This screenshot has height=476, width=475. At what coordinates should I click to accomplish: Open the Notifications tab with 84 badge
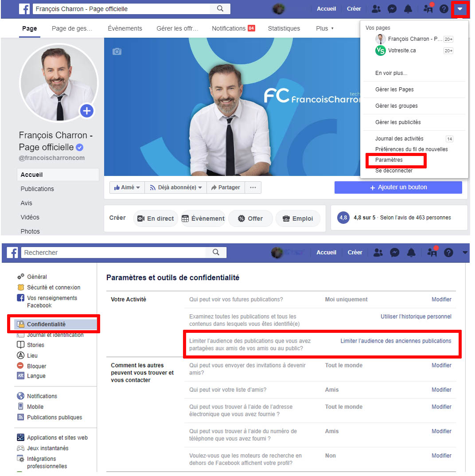(233, 28)
